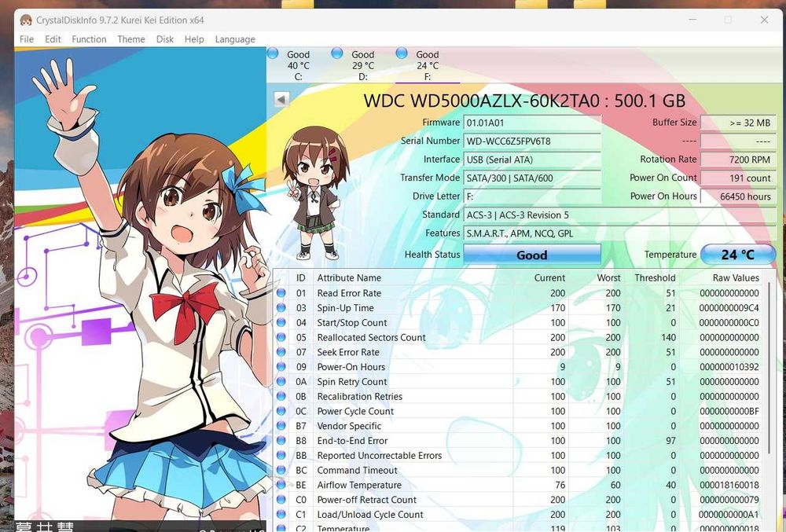Viewport: 786px width, 532px height.
Task: Click status orb of Recalibration Retries row
Action: point(281,396)
